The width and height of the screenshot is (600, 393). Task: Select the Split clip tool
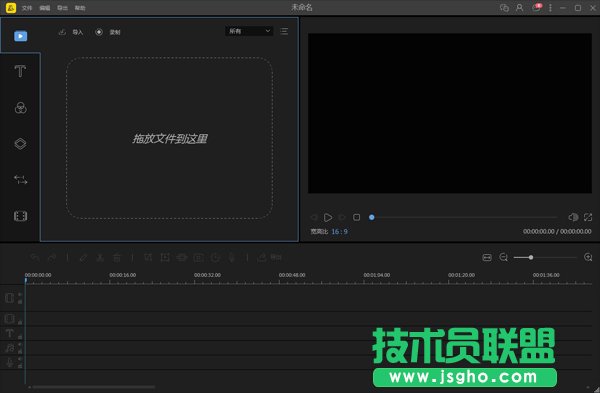100,258
